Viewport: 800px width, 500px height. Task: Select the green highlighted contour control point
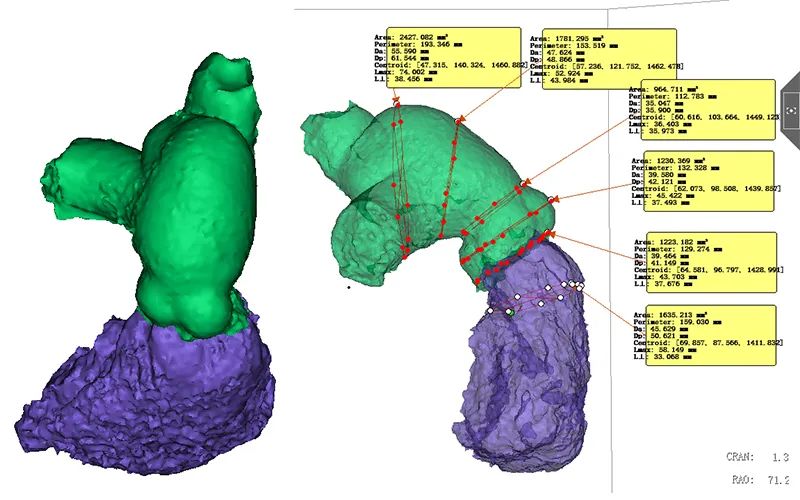(x=509, y=313)
